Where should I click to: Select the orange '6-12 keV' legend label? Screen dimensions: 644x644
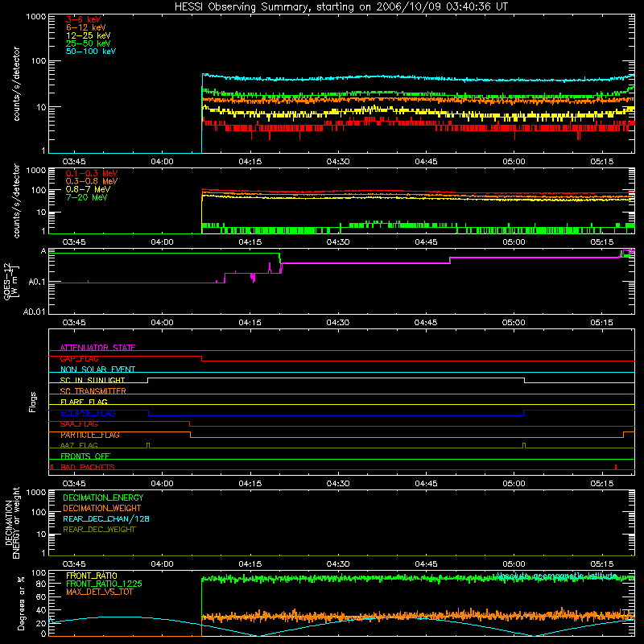86,27
